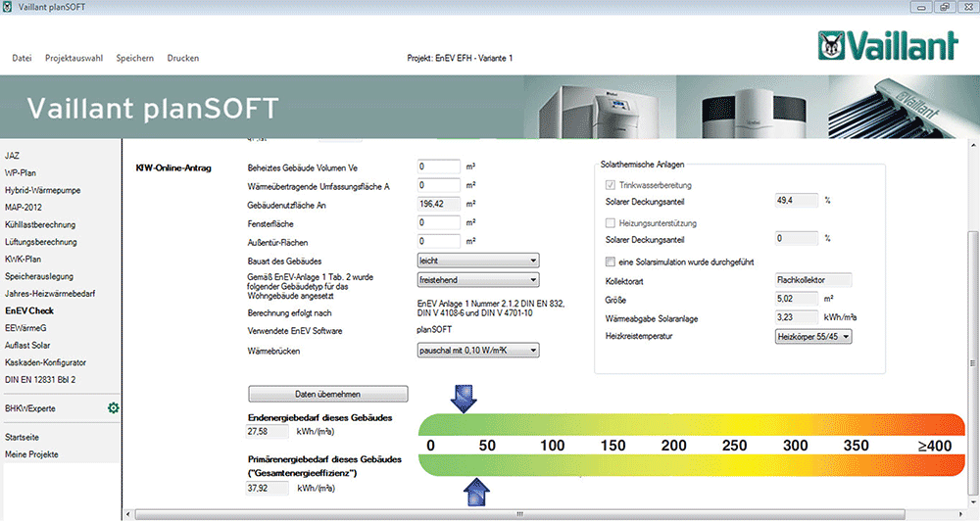Click the vertical scrollbar thumb

pyautogui.click(x=973, y=362)
